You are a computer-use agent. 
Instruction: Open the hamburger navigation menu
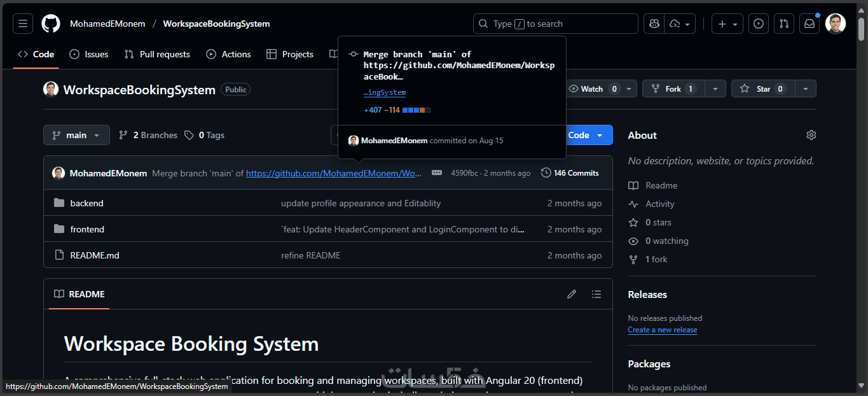click(x=23, y=24)
